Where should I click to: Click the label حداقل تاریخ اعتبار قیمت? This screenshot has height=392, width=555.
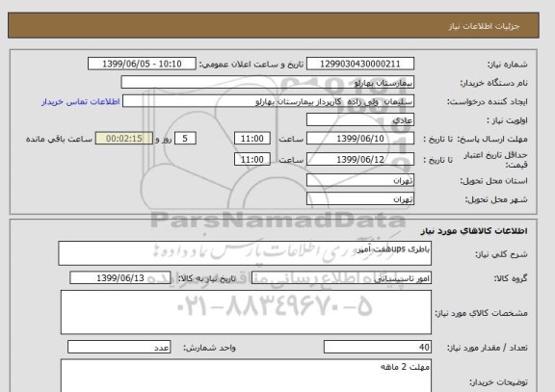pyautogui.click(x=495, y=160)
